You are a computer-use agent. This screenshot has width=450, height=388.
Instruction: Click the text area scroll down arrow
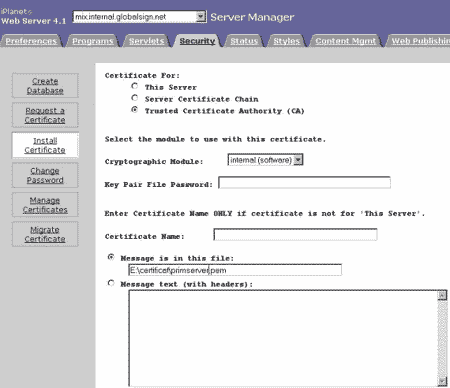pyautogui.click(x=442, y=381)
